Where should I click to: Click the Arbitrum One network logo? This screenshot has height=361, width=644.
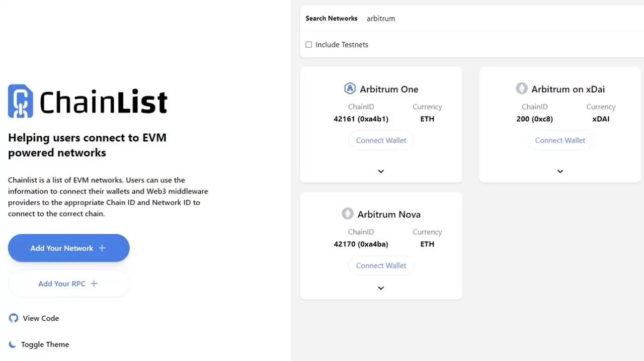350,89
